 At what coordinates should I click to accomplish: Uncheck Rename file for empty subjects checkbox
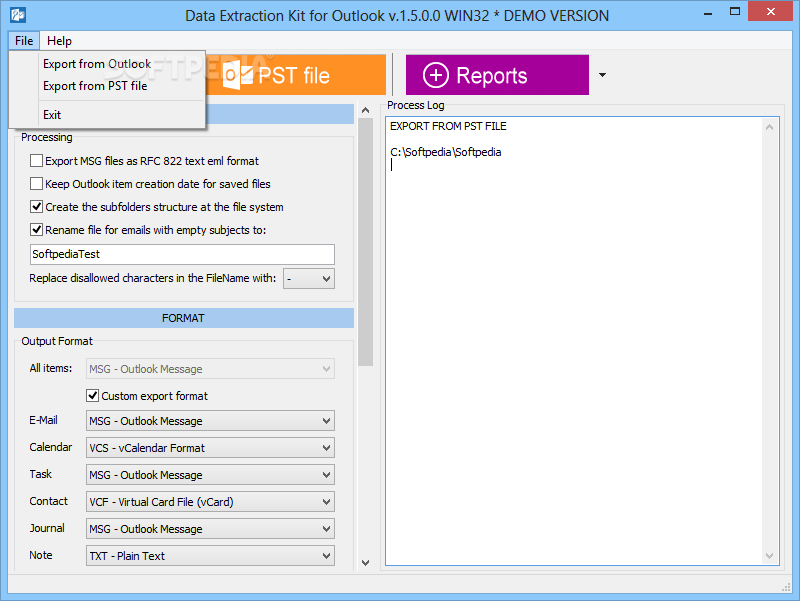coord(36,230)
